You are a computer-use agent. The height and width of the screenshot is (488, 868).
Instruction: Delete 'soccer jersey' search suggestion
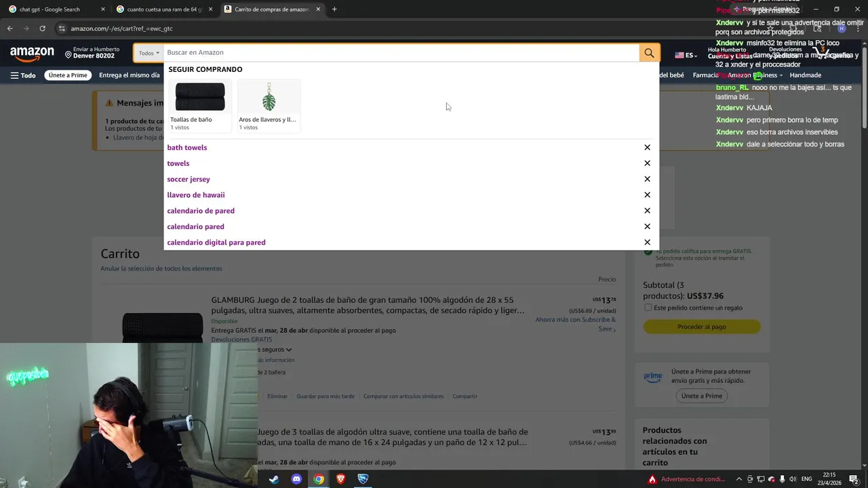coord(647,179)
